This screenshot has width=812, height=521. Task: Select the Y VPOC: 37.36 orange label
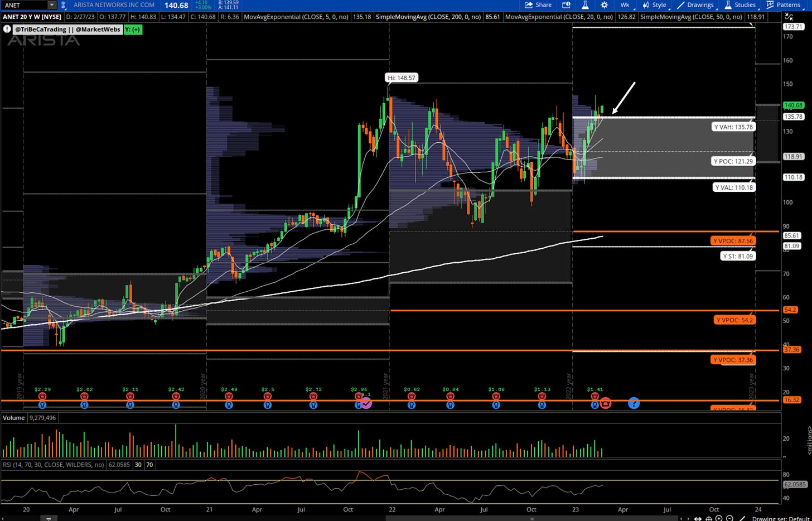[733, 360]
